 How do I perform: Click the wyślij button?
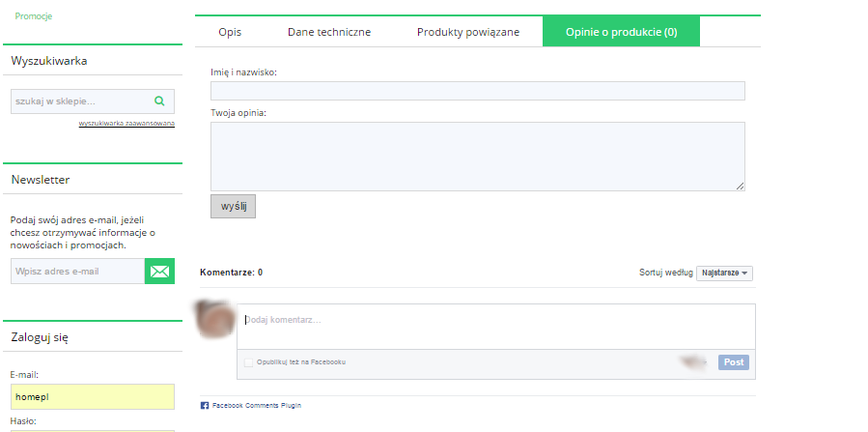233,206
